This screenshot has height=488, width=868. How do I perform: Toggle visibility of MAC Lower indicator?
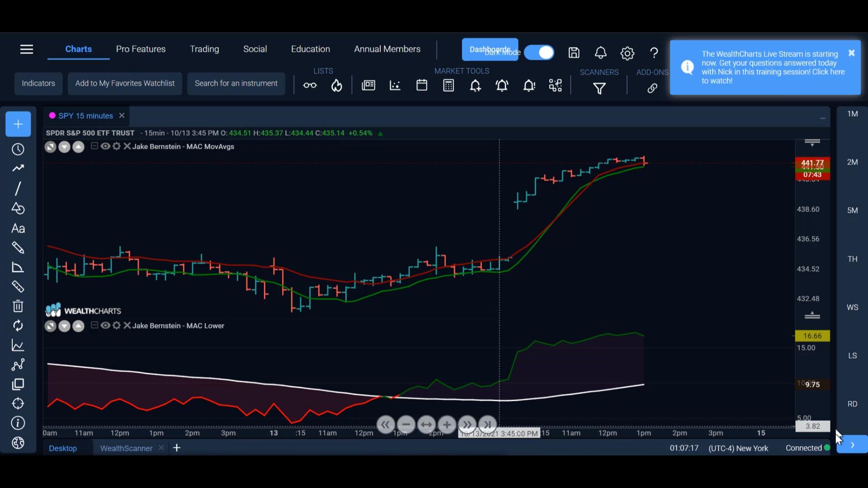[105, 325]
